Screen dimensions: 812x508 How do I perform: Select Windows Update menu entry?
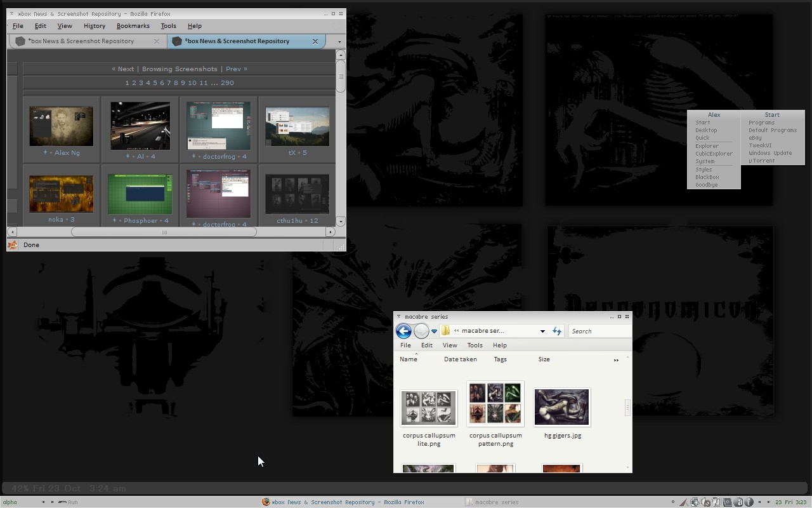(770, 153)
